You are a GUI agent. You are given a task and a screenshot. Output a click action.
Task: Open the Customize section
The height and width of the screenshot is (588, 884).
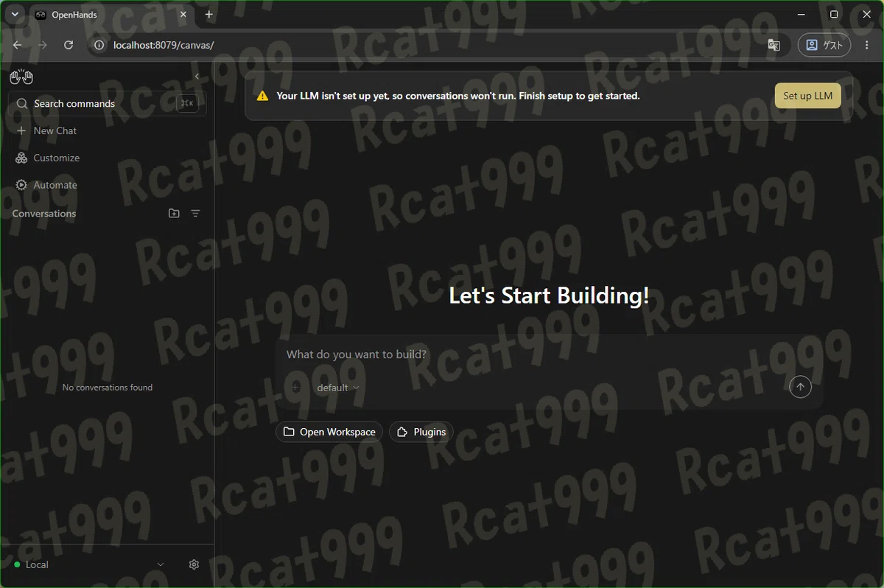pyautogui.click(x=47, y=158)
